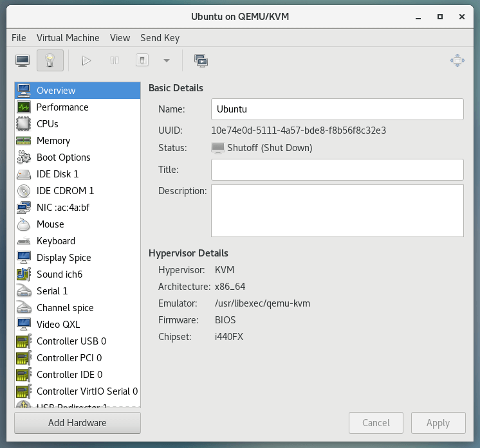Open Boot Options
The image size is (480, 448).
[x=77, y=157]
